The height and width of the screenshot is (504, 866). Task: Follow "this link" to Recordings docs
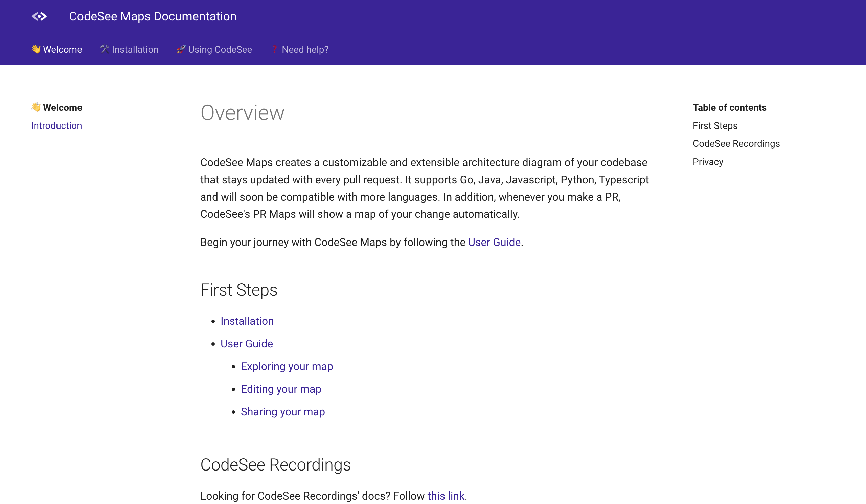click(446, 496)
